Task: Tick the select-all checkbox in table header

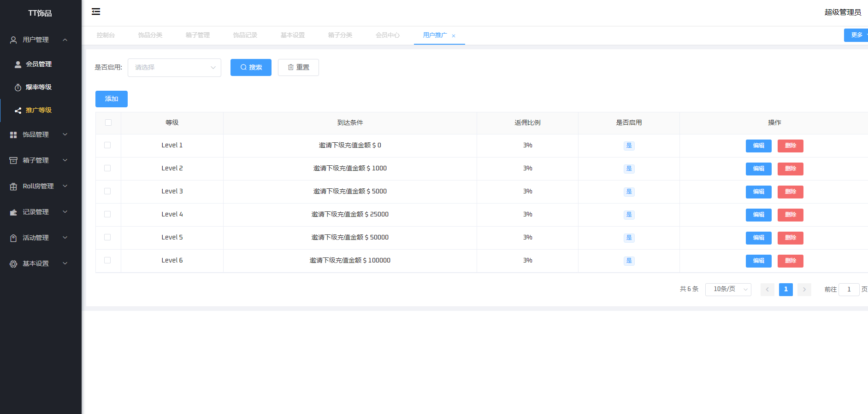Action: click(x=108, y=122)
